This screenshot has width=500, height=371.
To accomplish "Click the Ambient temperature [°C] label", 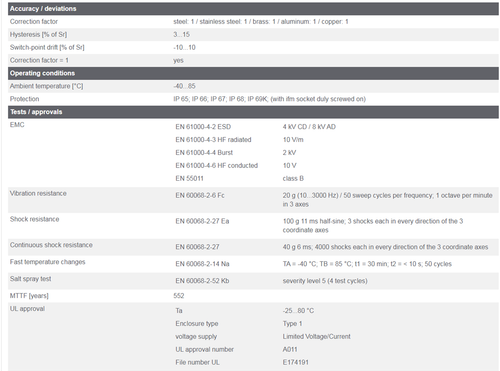I will pyautogui.click(x=46, y=86).
